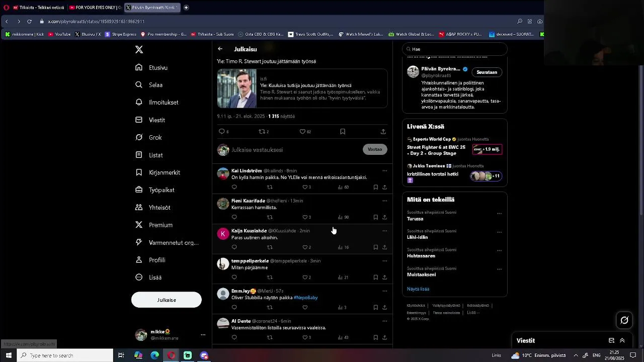644x362 pixels.
Task: Open Varmennetut organisaatiot page
Action: click(x=167, y=242)
